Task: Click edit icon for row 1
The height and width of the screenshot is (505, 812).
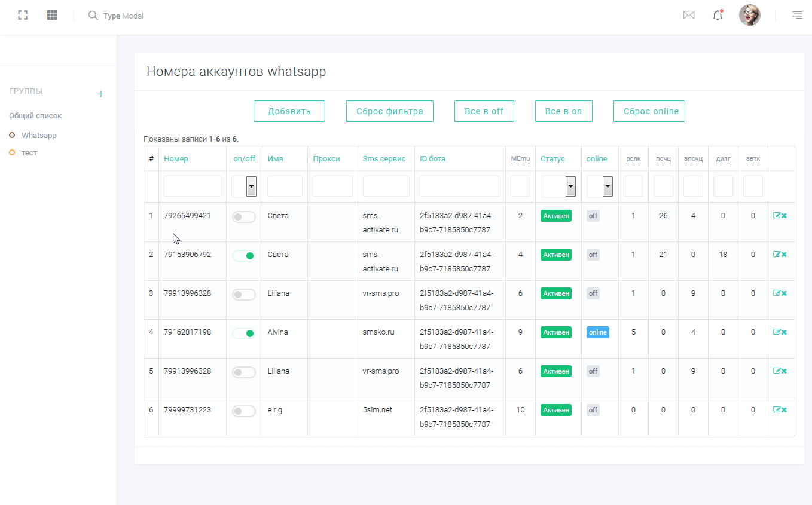Action: coord(777,216)
